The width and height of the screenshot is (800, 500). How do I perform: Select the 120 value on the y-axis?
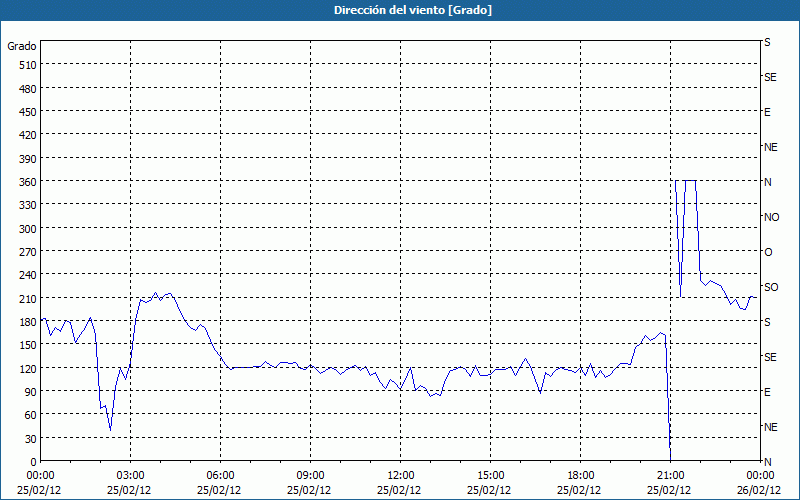[x=28, y=368]
